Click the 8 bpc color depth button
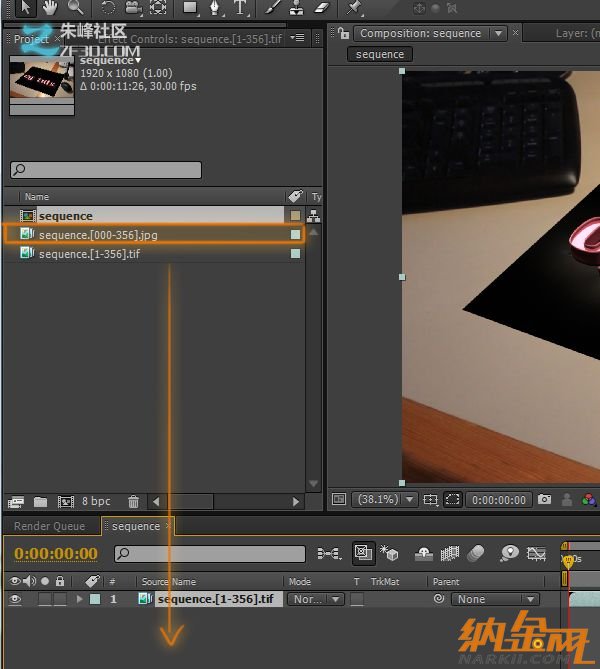Image resolution: width=600 pixels, height=669 pixels. [96, 501]
